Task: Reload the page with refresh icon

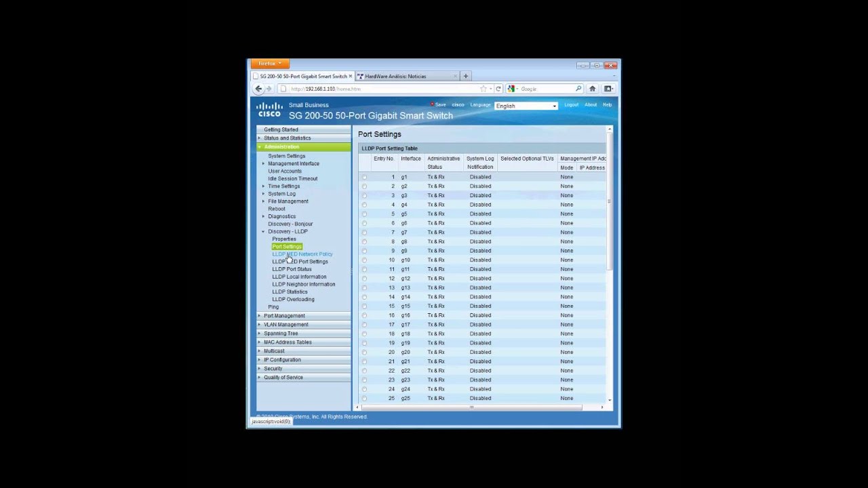Action: click(x=498, y=89)
